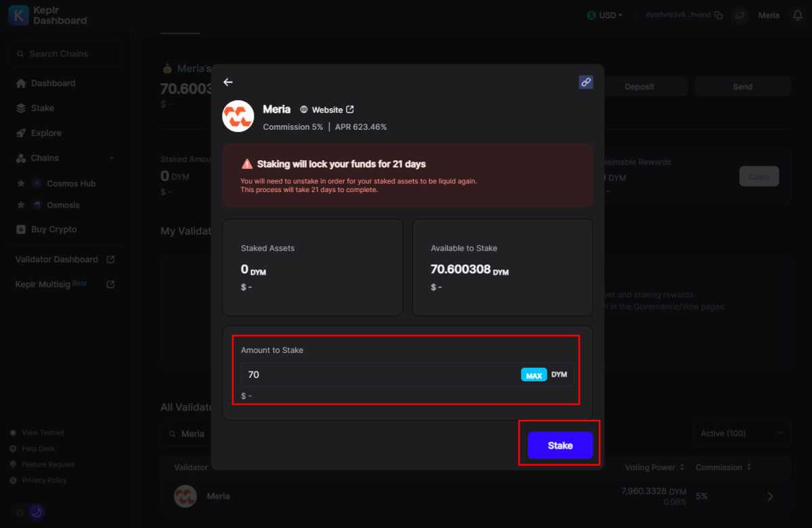Open the Meria account name in header

click(x=769, y=15)
